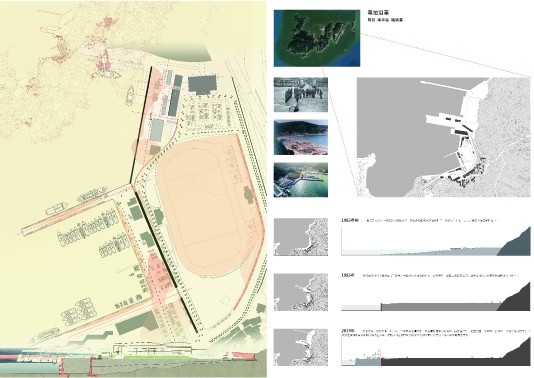The image size is (534, 378).
Task: Click the large dark building atop the site plan
Action: [202, 85]
